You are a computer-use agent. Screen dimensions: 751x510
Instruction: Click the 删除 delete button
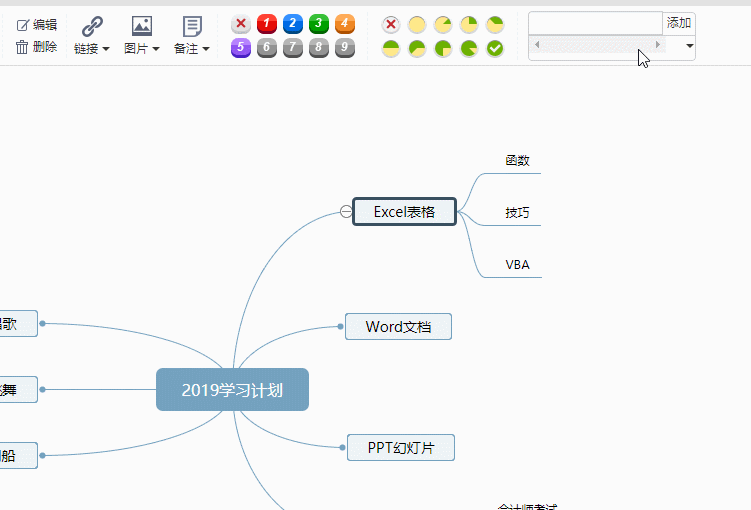[x=37, y=46]
